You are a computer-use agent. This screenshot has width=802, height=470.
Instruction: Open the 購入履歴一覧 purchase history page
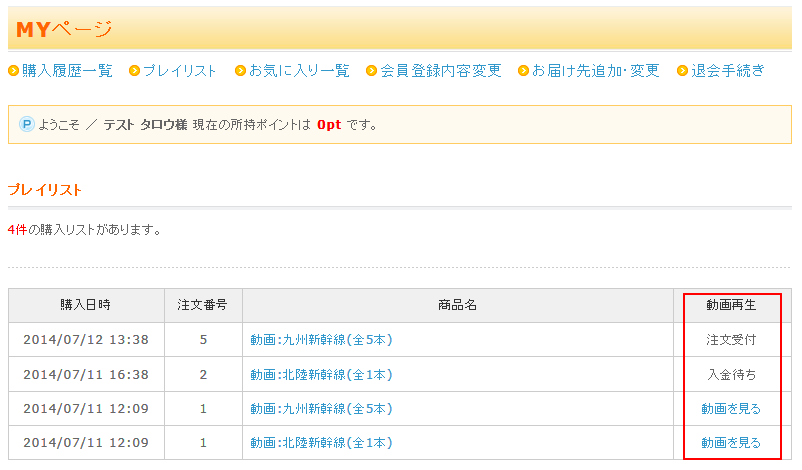pyautogui.click(x=67, y=71)
